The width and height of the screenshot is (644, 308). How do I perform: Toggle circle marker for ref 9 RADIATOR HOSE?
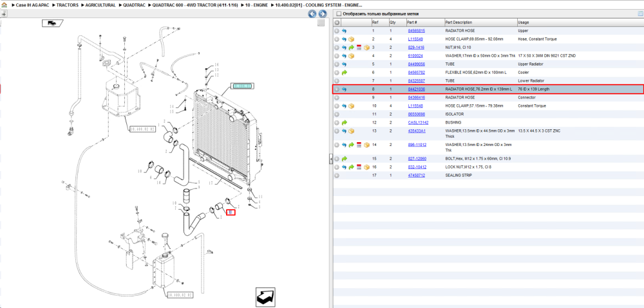click(x=337, y=98)
